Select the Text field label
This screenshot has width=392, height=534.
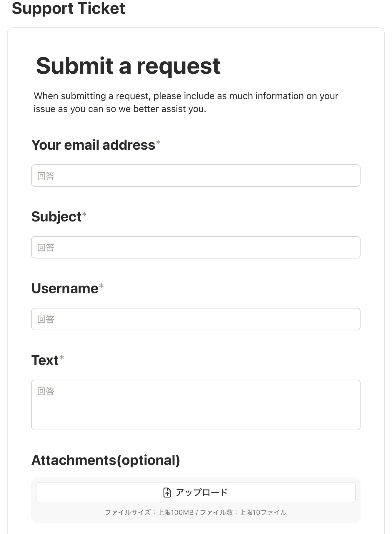click(45, 360)
